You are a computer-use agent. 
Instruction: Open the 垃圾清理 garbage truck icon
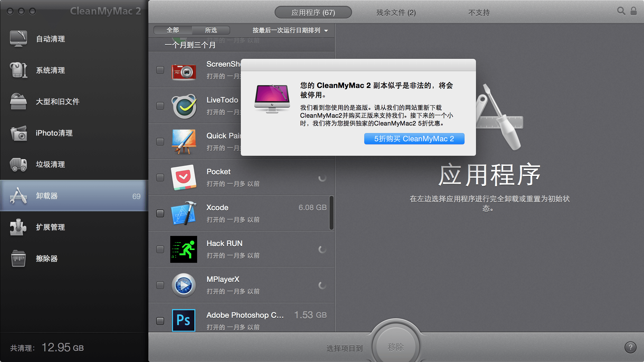coord(18,164)
